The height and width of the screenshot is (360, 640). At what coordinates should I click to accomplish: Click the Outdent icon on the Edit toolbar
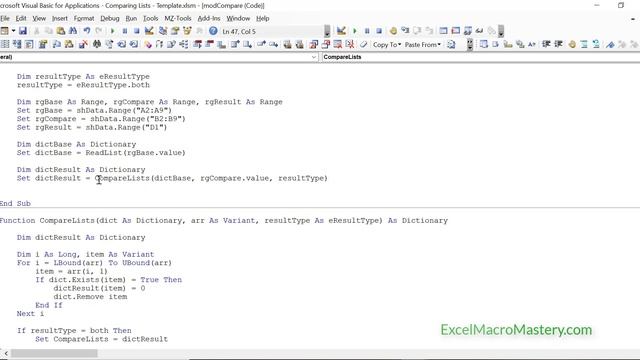(558, 44)
